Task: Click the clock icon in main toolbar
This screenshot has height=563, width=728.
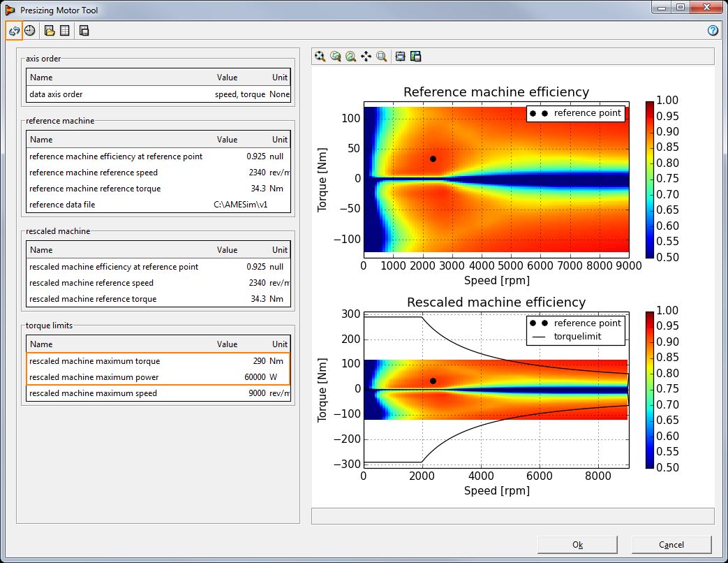Action: coord(30,31)
